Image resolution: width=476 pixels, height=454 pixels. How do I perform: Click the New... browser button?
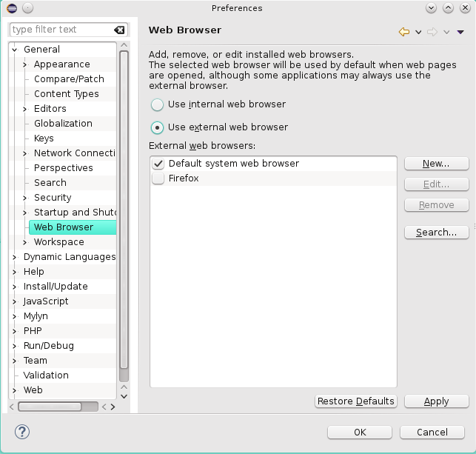tap(436, 164)
